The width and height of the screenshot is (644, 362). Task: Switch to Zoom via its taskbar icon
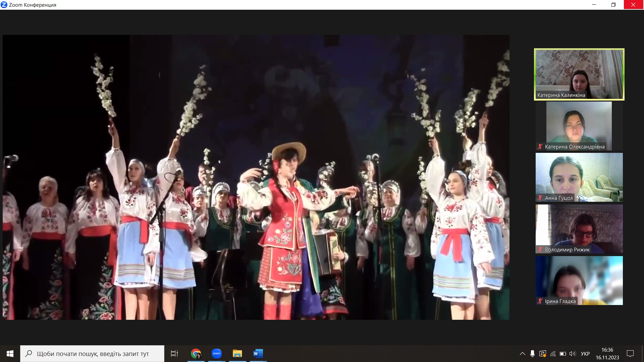[x=217, y=354]
